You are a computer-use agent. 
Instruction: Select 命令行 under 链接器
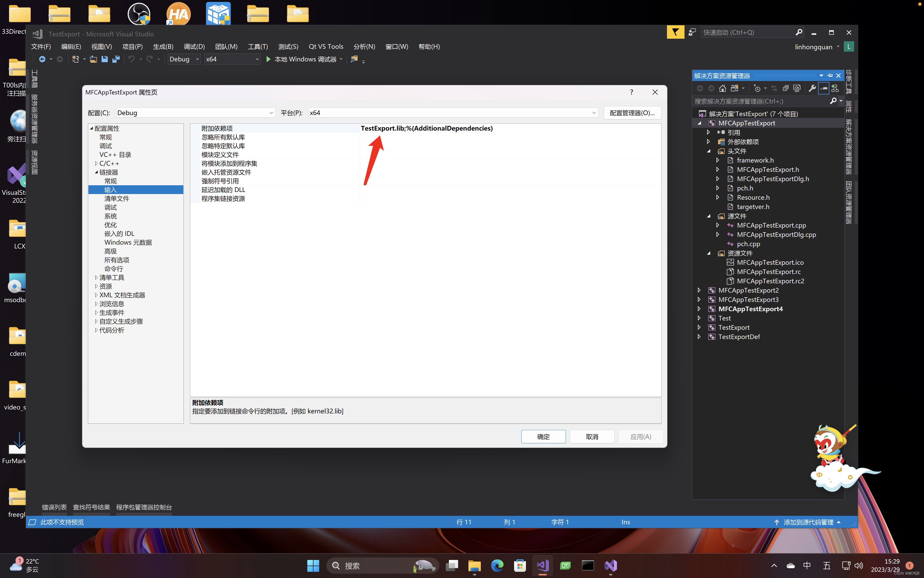113,269
